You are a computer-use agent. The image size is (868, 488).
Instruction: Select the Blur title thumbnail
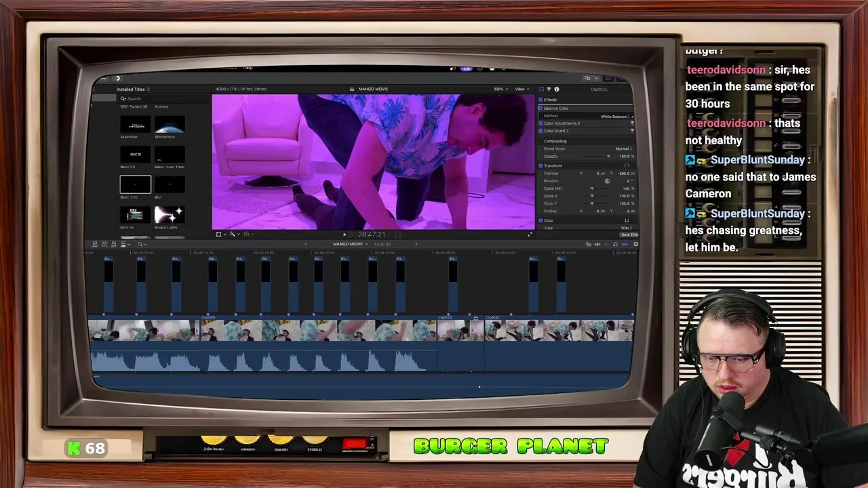[170, 184]
